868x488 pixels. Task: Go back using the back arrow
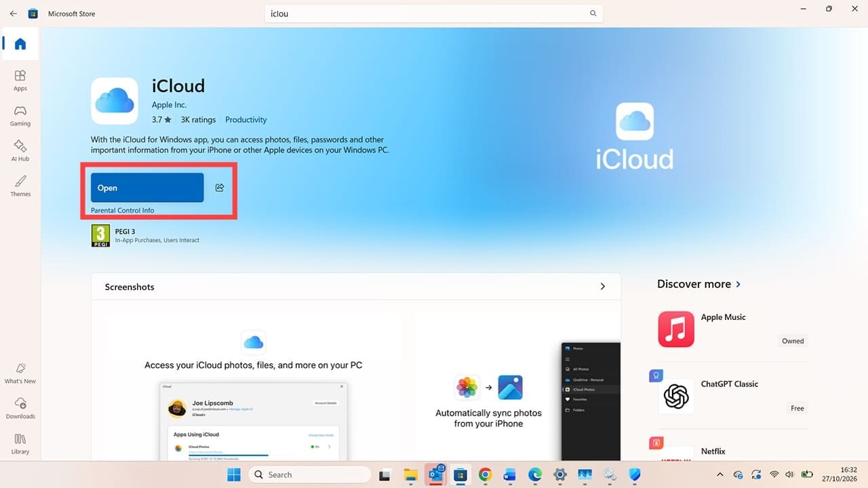(x=14, y=14)
